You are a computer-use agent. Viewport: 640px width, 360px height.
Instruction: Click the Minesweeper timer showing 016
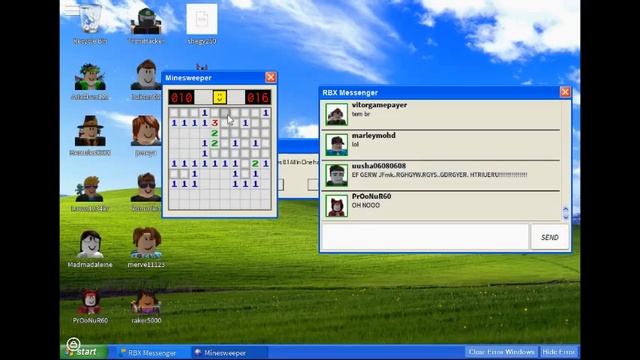click(x=258, y=97)
